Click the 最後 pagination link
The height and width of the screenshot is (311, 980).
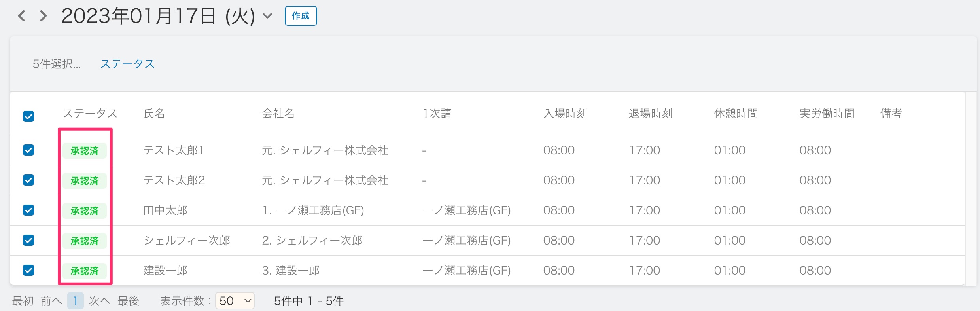pyautogui.click(x=128, y=301)
